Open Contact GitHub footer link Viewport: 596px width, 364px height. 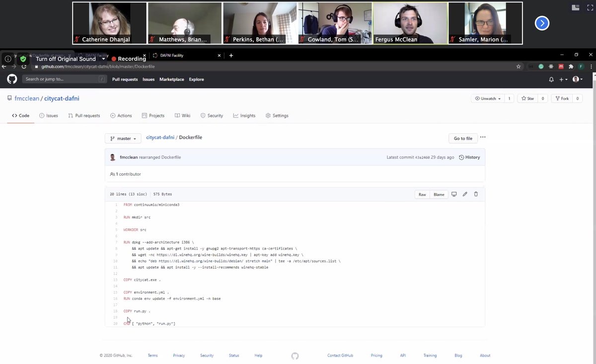340,356
